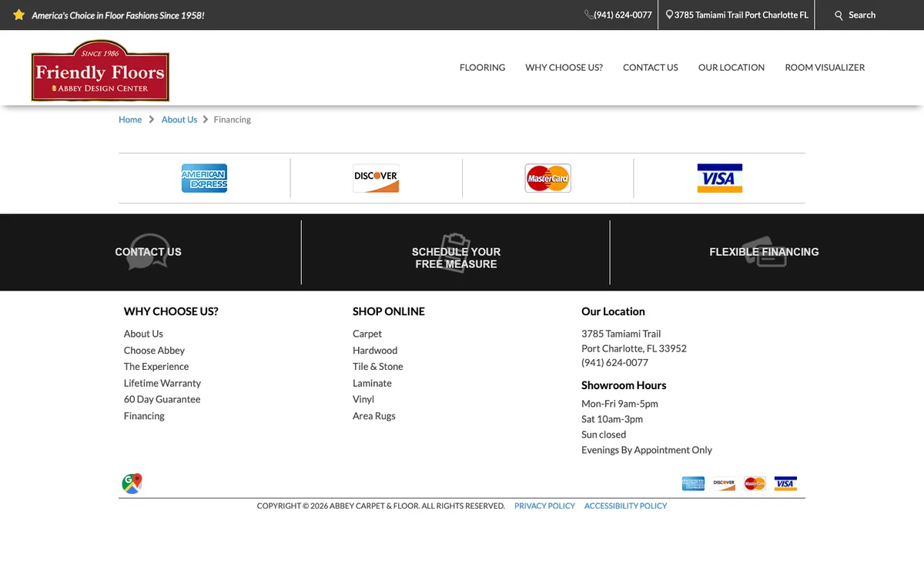Click the Sat 10am-3pm hours text
This screenshot has width=924, height=578.
pos(612,419)
